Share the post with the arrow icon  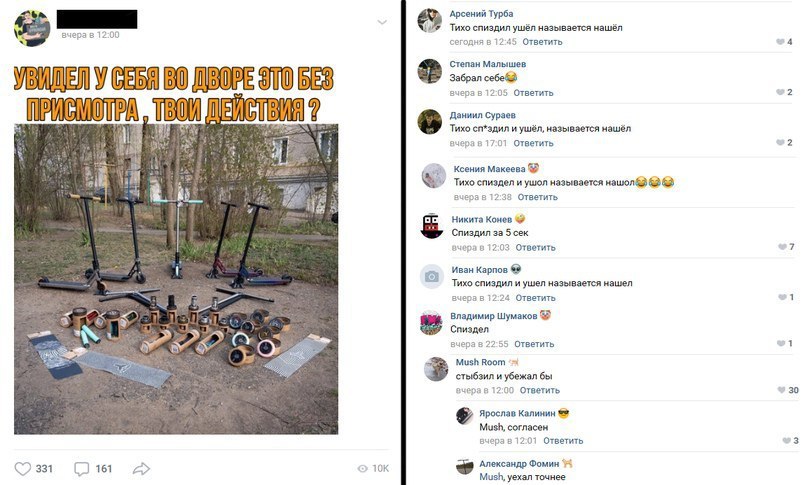(x=141, y=469)
